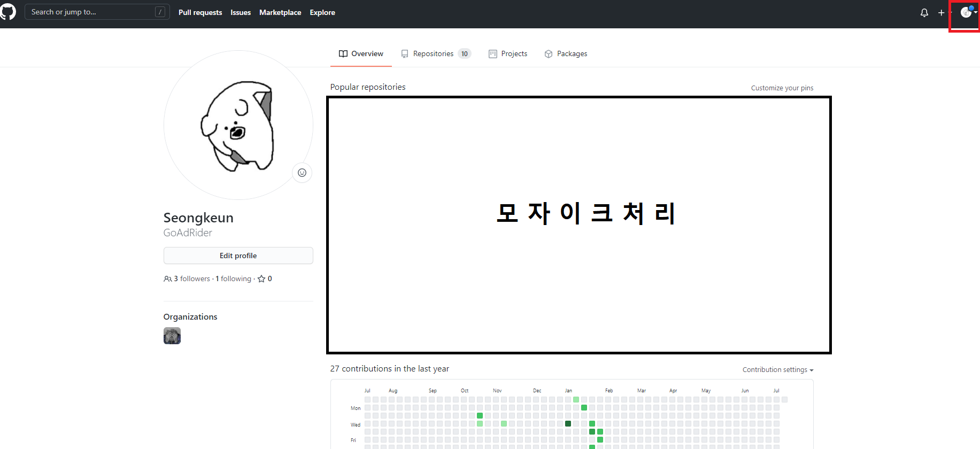The height and width of the screenshot is (449, 980).
Task: Click the followers people icon
Action: [168, 278]
